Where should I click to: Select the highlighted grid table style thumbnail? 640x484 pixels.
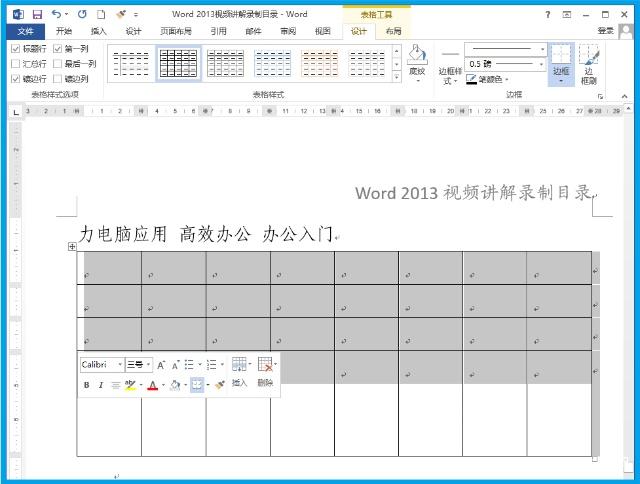(178, 64)
